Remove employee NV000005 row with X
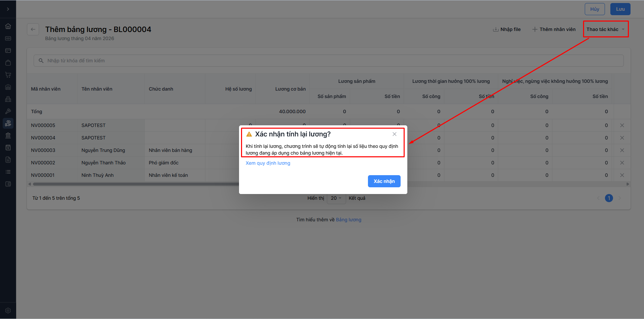Screen dimensions: 644x319 (622, 125)
